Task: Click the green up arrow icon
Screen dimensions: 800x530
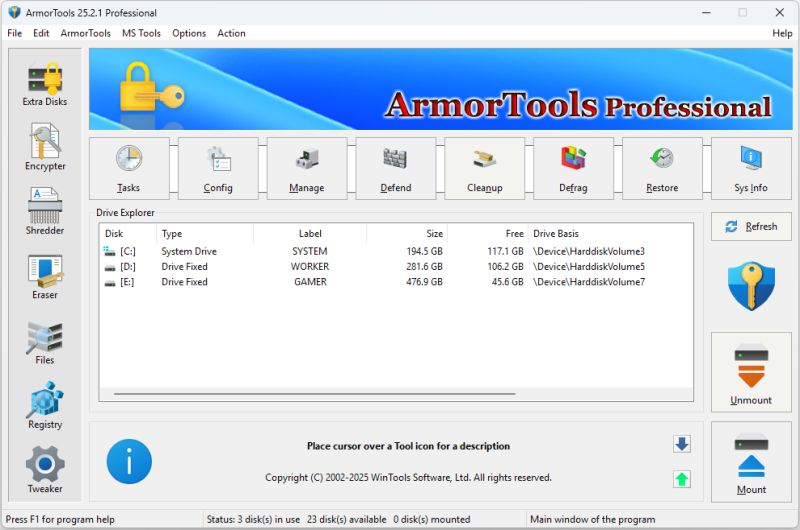Action: click(682, 479)
